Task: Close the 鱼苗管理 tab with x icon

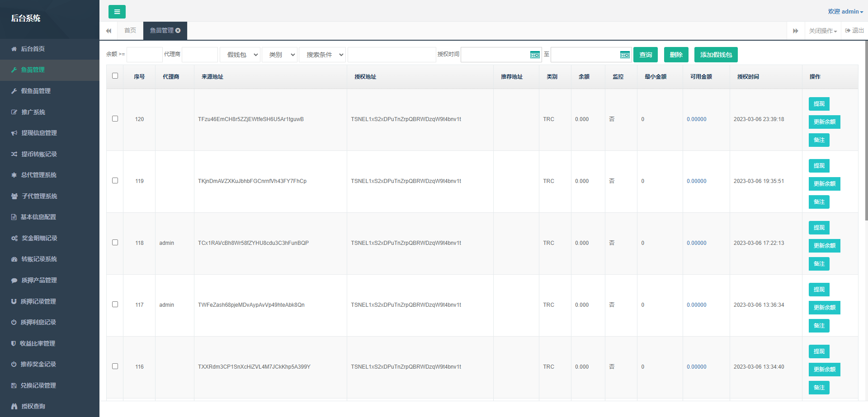Action: click(178, 31)
